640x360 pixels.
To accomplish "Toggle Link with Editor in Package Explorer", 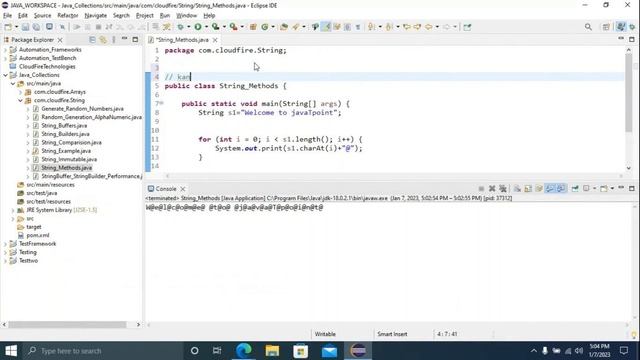I will point(103,40).
